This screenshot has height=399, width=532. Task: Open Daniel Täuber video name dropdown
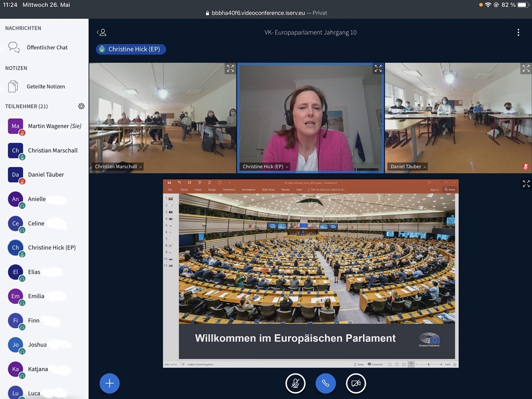coord(409,167)
